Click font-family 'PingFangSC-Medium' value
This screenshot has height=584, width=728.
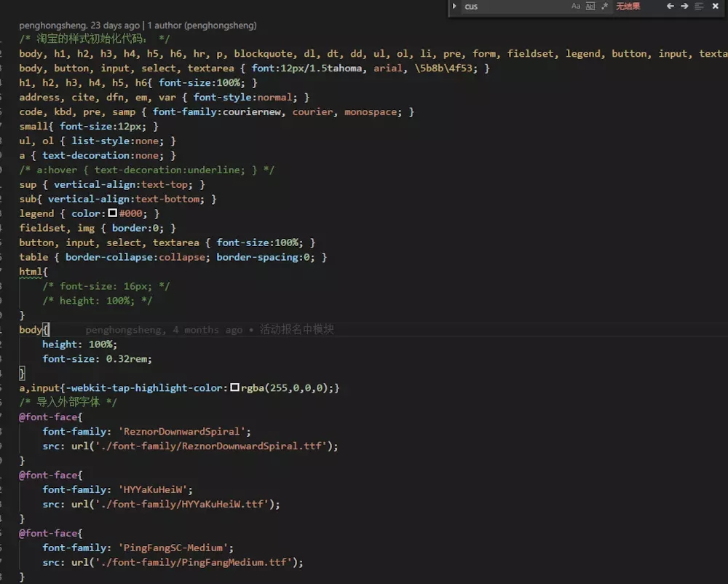pos(173,548)
